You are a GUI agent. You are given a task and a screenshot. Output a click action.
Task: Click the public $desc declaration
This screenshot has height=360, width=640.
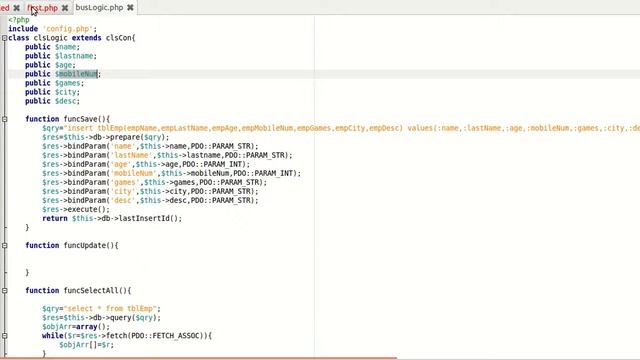52,101
